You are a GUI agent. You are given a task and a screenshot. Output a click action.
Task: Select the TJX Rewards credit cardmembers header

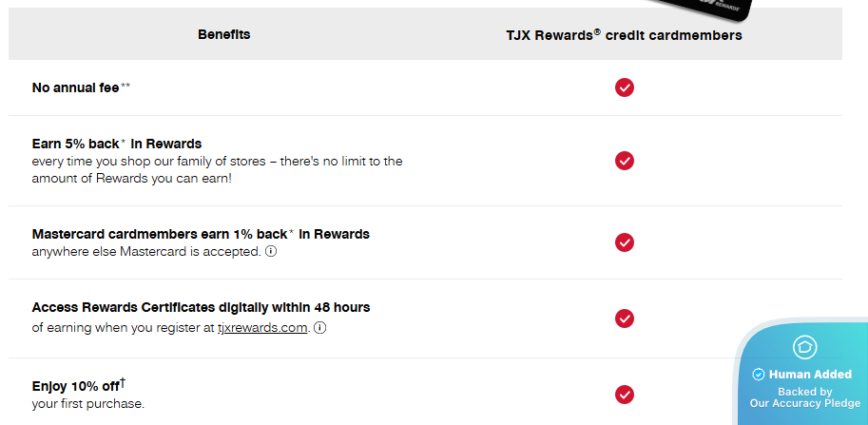tap(624, 35)
